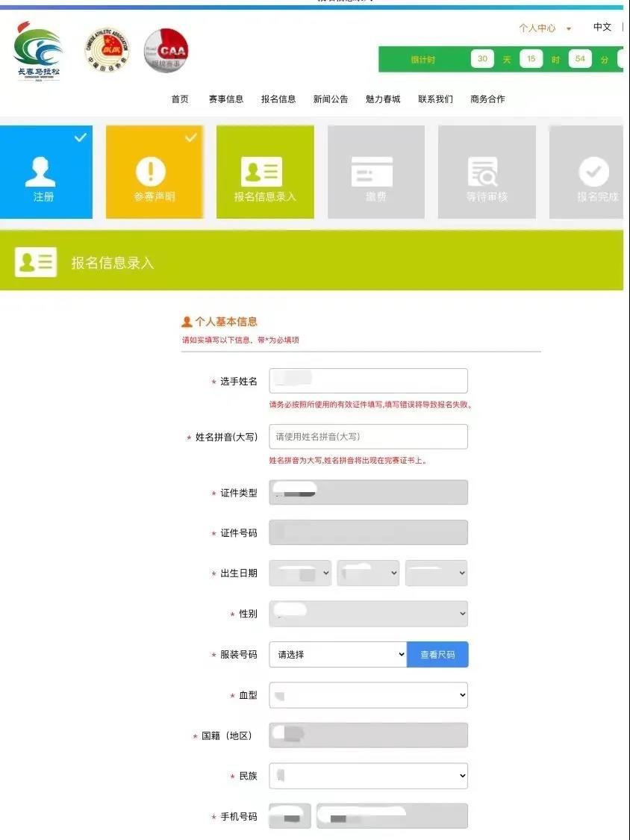The image size is (630, 840).
Task: Switch language via 中文 link
Action: (602, 27)
